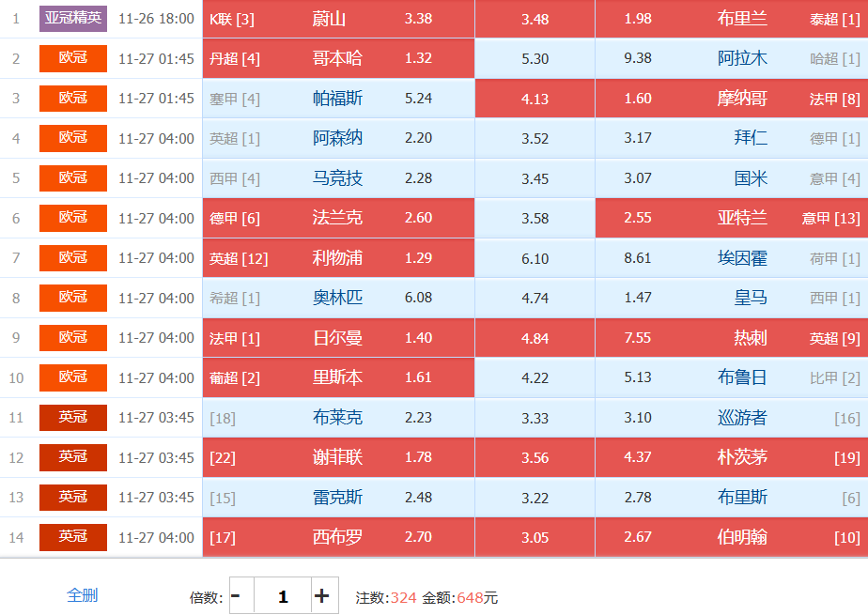Pick draw odds 3.45 in 马竞技 match
Image resolution: width=868 pixels, height=615 pixels.
535,178
